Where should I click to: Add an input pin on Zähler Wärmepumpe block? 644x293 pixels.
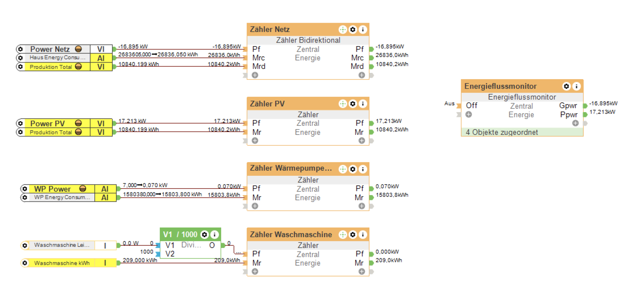click(x=255, y=206)
